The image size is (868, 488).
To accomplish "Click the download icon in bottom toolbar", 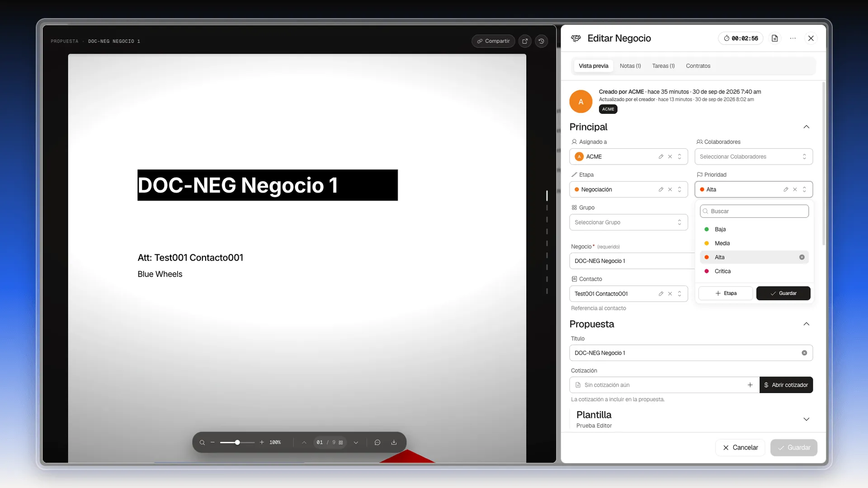I will tap(394, 442).
